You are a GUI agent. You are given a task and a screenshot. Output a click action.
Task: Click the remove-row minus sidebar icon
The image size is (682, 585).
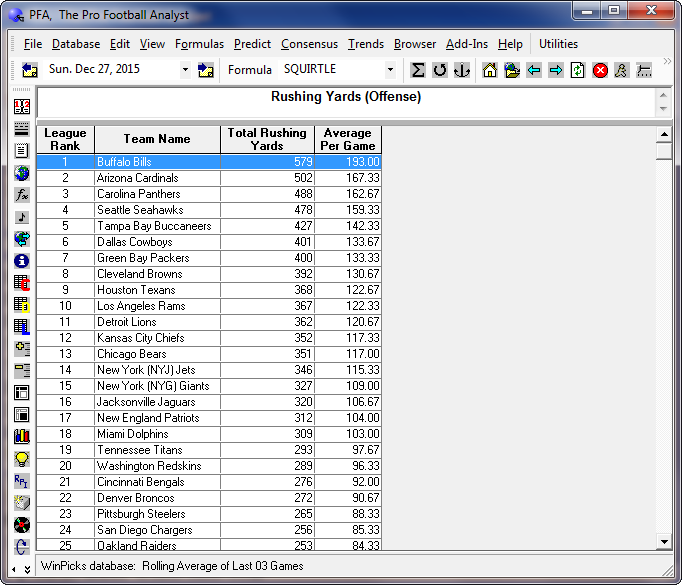pyautogui.click(x=22, y=371)
